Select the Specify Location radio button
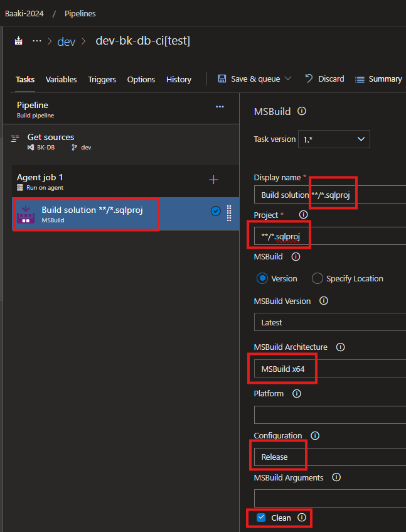The height and width of the screenshot is (532, 406). (x=318, y=278)
